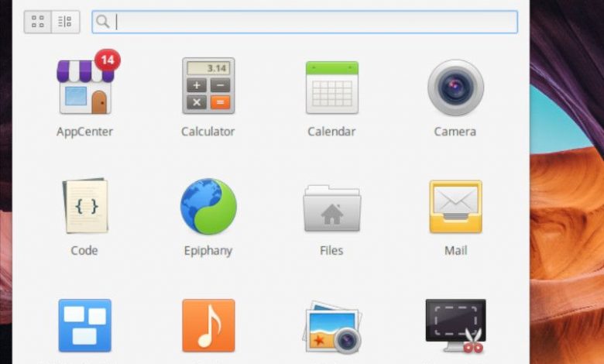The height and width of the screenshot is (364, 604).
Task: Launch the orange Music note app icon
Action: pos(208,325)
